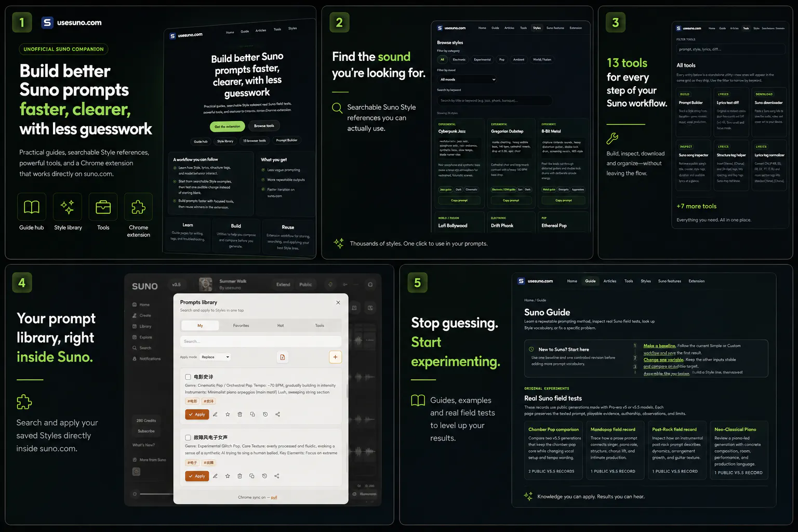This screenshot has height=532, width=798.
Task: Select the All category filter chip
Action: (443, 60)
